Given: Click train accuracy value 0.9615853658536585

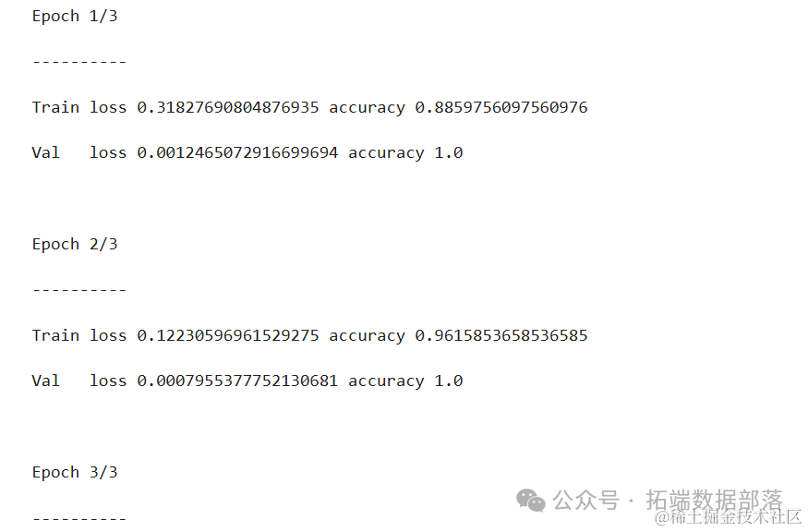Looking at the screenshot, I should (x=501, y=335).
